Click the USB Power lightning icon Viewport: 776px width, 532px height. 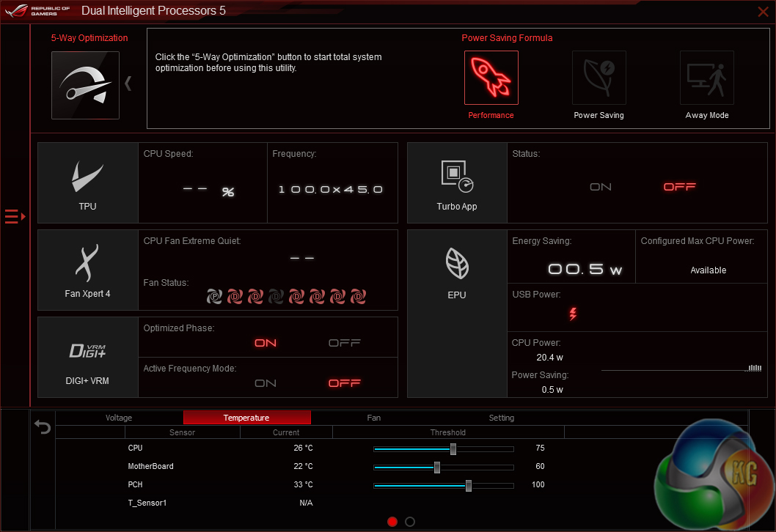tap(573, 314)
